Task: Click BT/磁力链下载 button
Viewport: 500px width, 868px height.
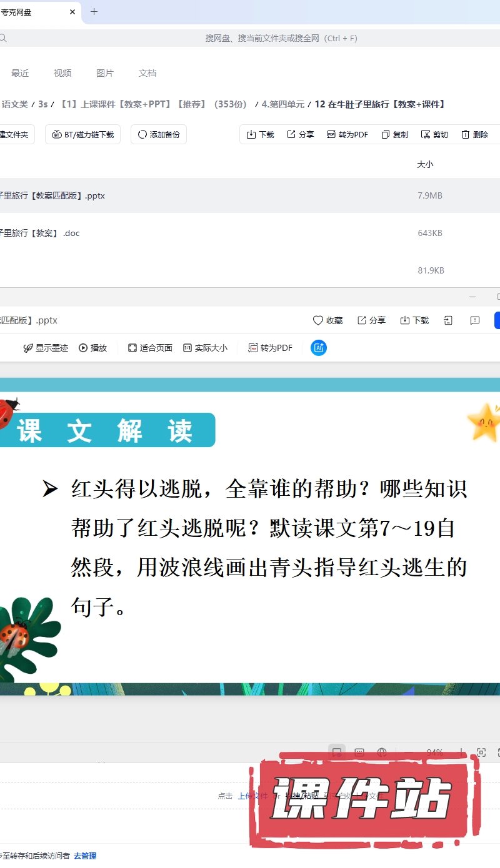Action: pos(83,134)
